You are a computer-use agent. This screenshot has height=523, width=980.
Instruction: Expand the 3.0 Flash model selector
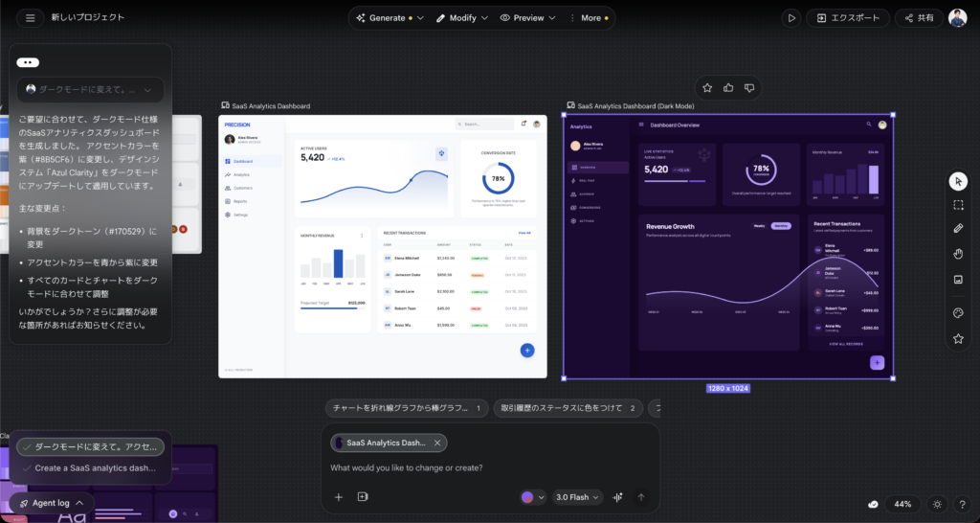[578, 497]
